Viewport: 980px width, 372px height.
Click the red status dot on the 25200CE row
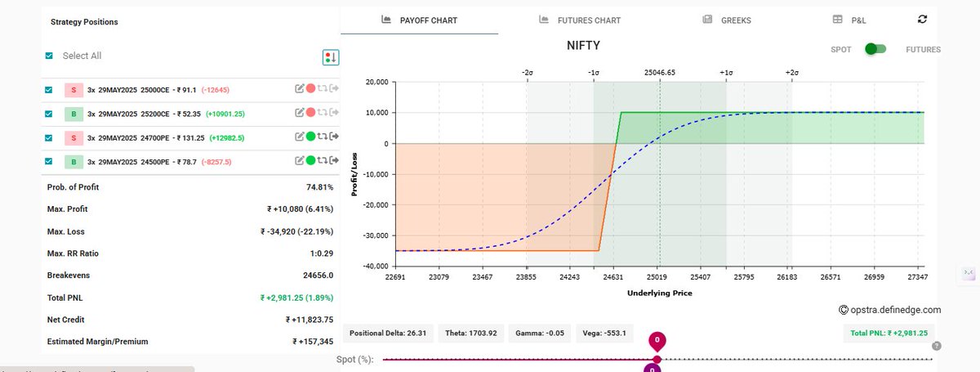(x=310, y=112)
